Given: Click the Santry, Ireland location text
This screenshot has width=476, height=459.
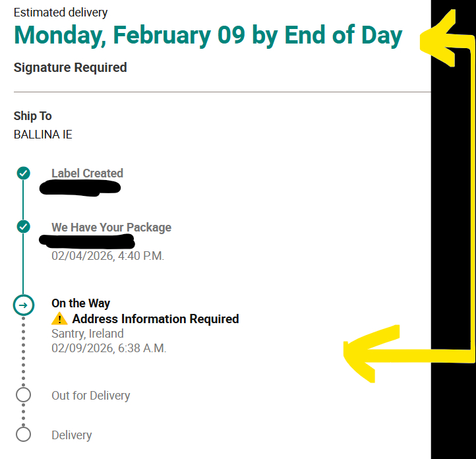Looking at the screenshot, I should click(x=88, y=334).
